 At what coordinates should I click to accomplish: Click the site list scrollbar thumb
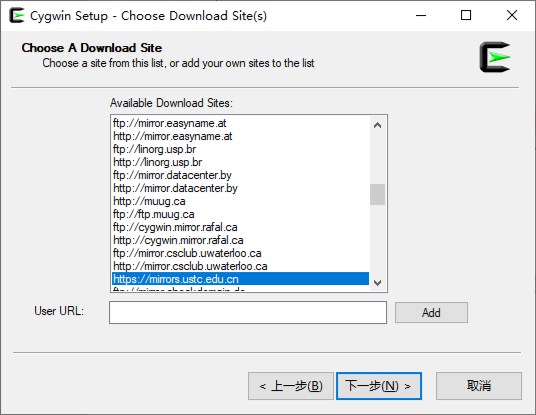point(377,195)
